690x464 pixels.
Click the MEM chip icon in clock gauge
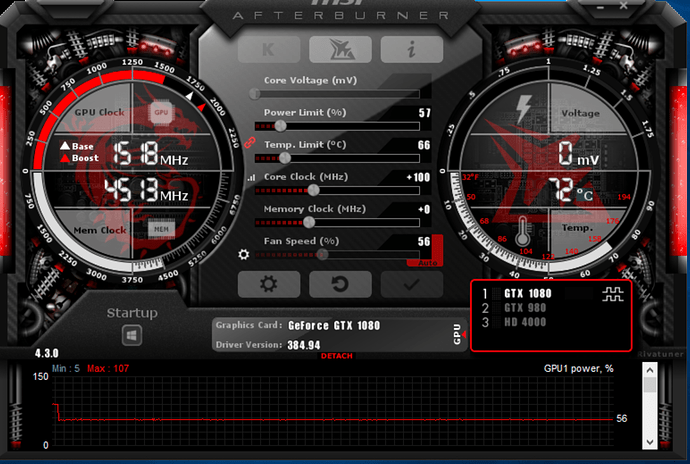[x=161, y=229]
